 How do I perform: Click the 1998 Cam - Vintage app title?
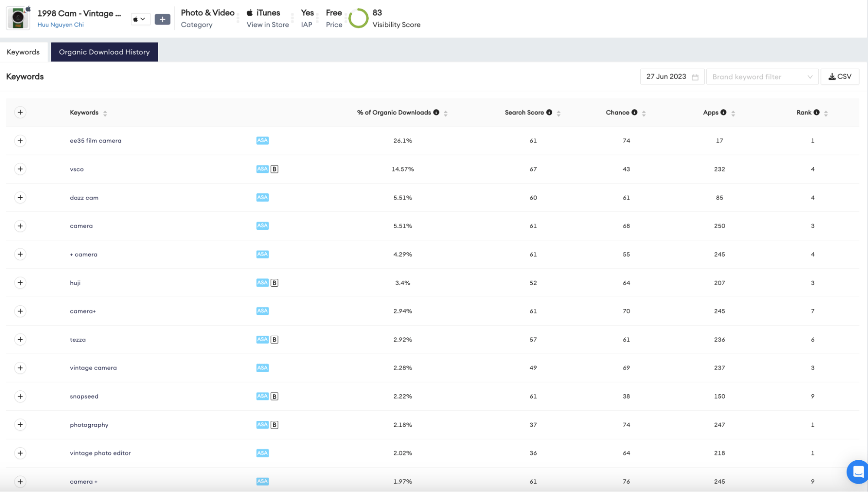[x=79, y=13]
